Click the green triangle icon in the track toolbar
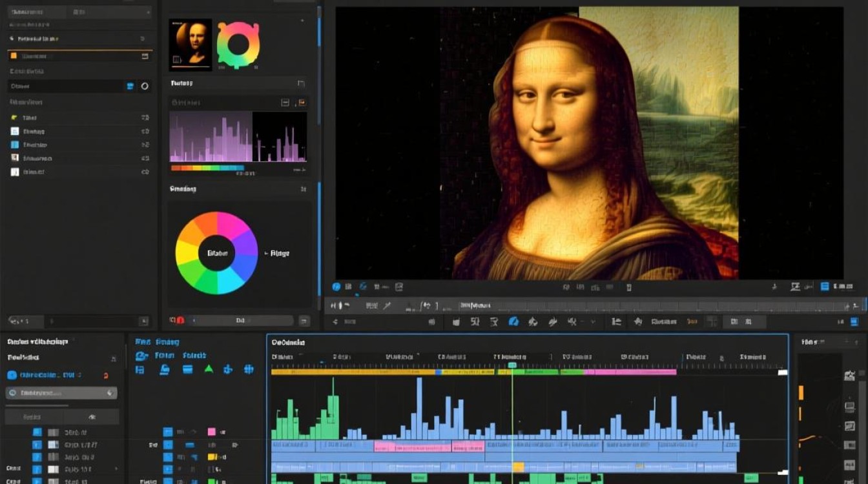 tap(209, 369)
